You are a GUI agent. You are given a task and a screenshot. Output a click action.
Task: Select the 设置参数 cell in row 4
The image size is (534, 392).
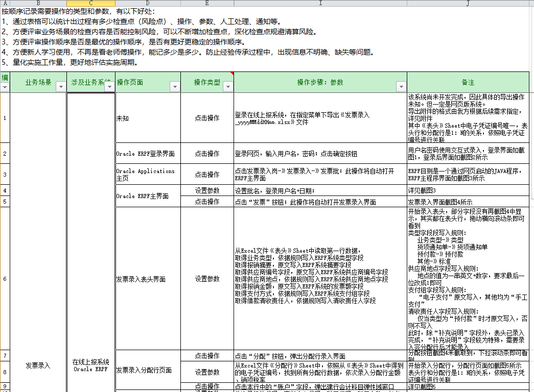click(207, 190)
